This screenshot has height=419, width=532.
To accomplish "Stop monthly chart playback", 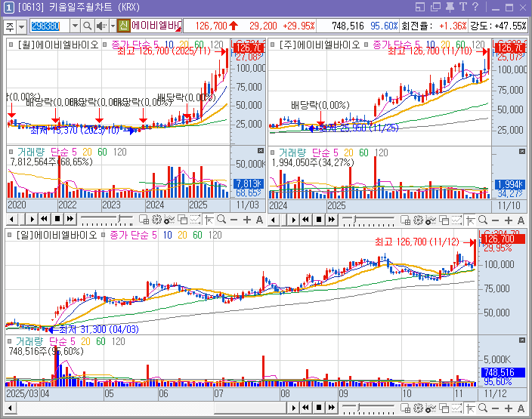I will (x=57, y=219).
